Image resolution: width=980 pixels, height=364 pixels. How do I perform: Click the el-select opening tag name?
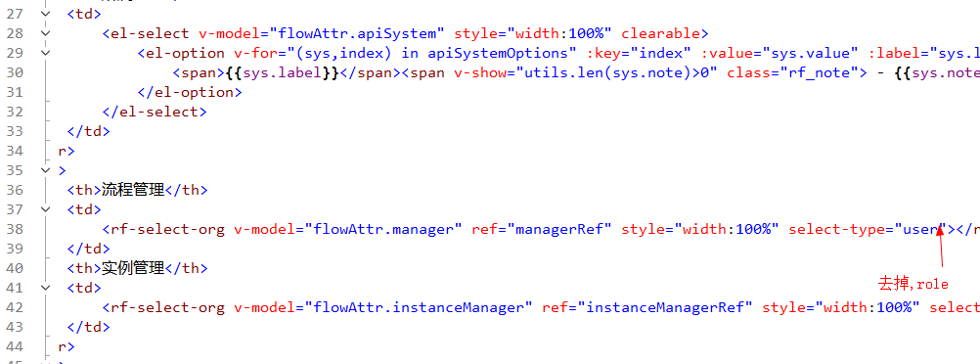[x=149, y=34]
